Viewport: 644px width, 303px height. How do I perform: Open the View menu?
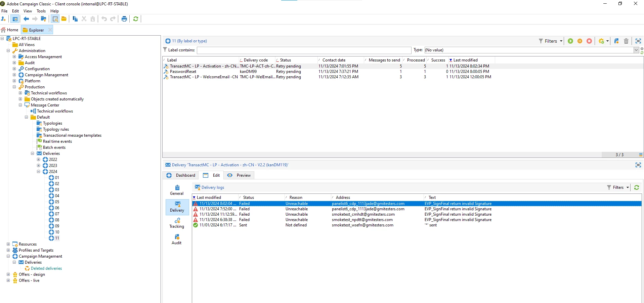[x=28, y=11]
